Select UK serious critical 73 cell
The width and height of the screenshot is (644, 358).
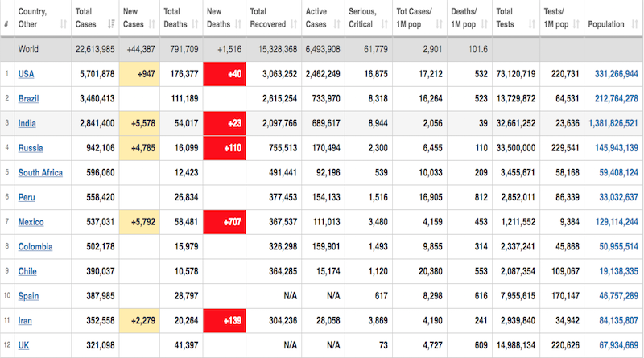coord(369,345)
